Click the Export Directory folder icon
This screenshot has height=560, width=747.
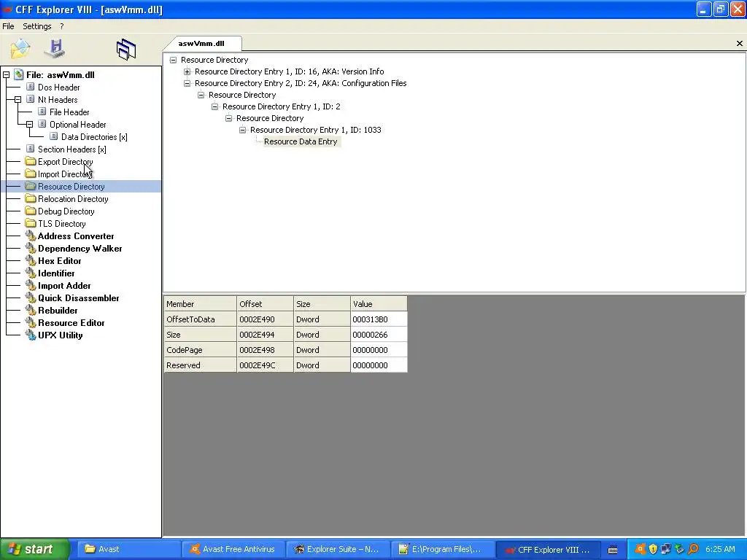(31, 161)
